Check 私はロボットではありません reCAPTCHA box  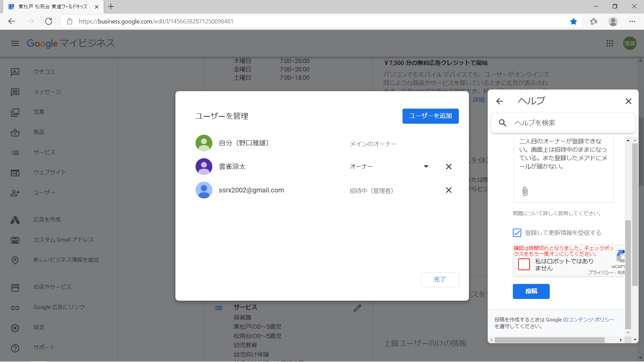[524, 264]
